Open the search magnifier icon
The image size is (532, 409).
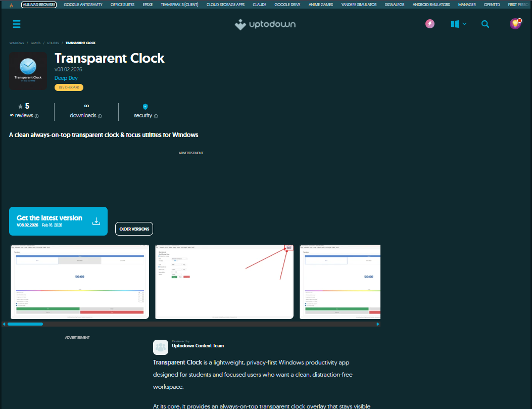click(x=485, y=24)
